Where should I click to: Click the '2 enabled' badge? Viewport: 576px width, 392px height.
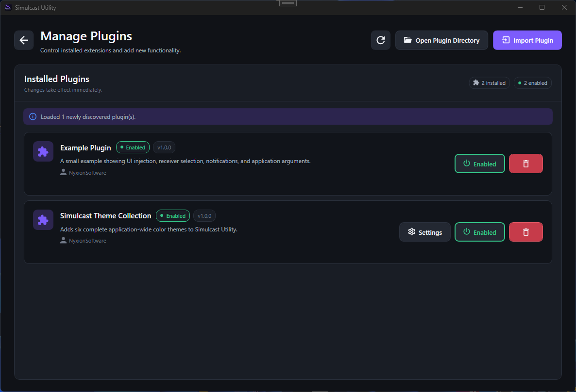point(533,83)
